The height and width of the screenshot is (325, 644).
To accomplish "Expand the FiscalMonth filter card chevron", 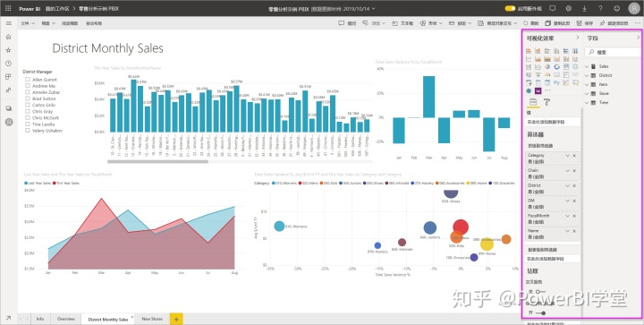I will [568, 216].
